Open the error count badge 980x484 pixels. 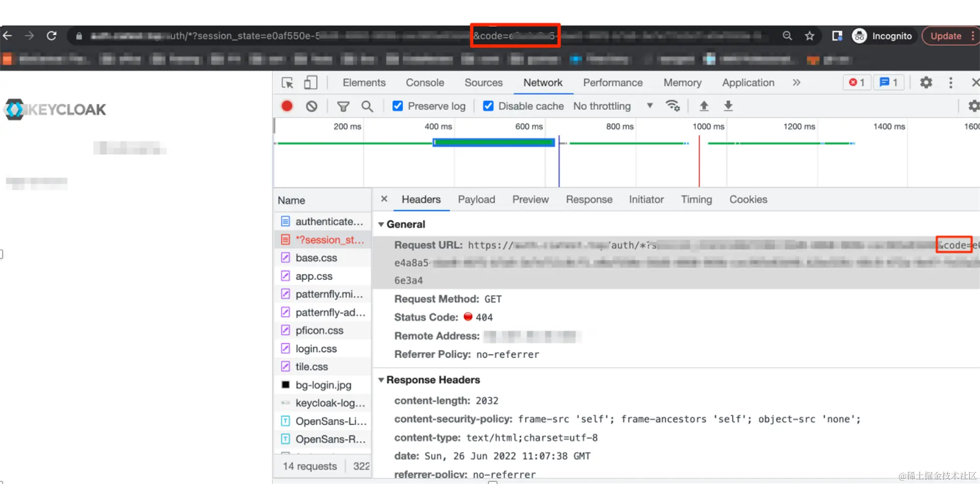coord(857,82)
